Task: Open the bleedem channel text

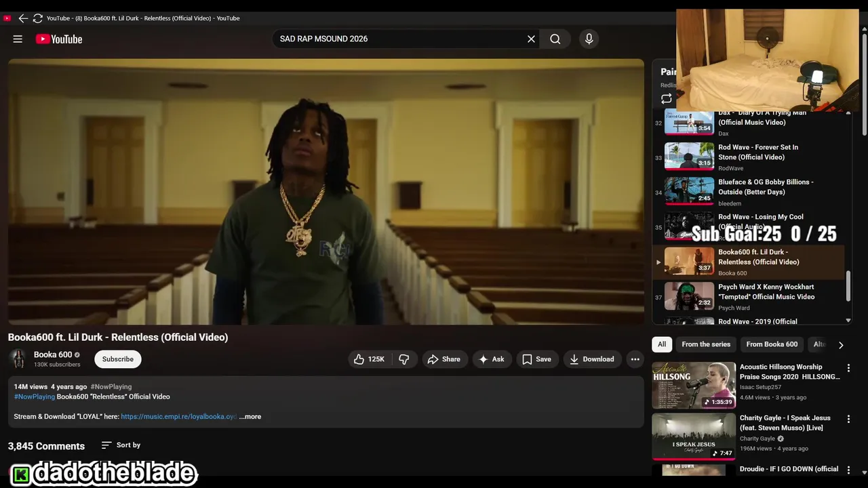Action: pyautogui.click(x=730, y=203)
